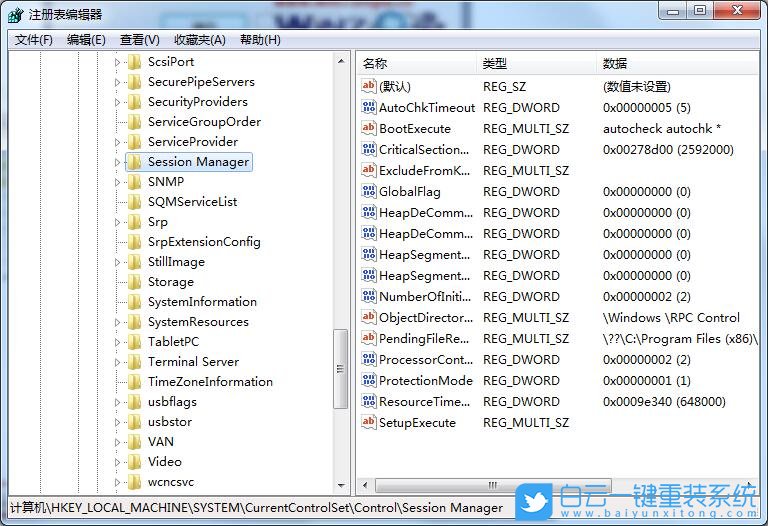Image resolution: width=768 pixels, height=526 pixels.
Task: Select the ProtectionMode value name
Action: 426,381
